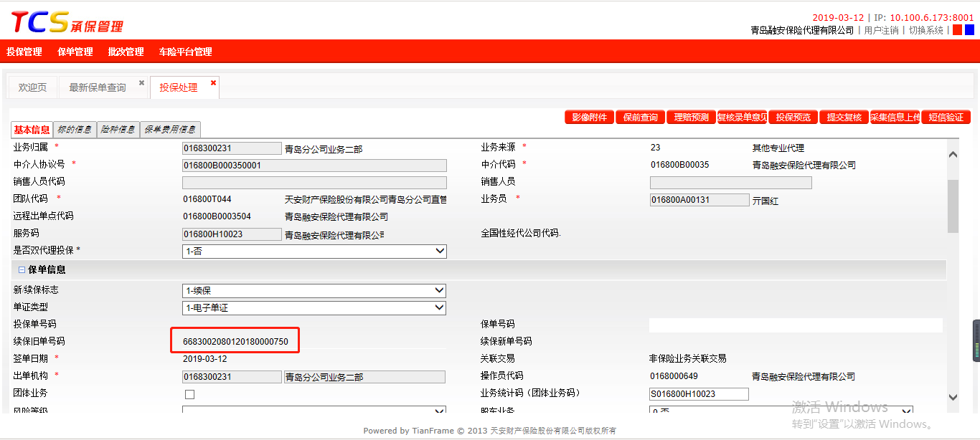This screenshot has width=980, height=440.
Task: Open the 股东业务 dropdown
Action: coord(781,411)
